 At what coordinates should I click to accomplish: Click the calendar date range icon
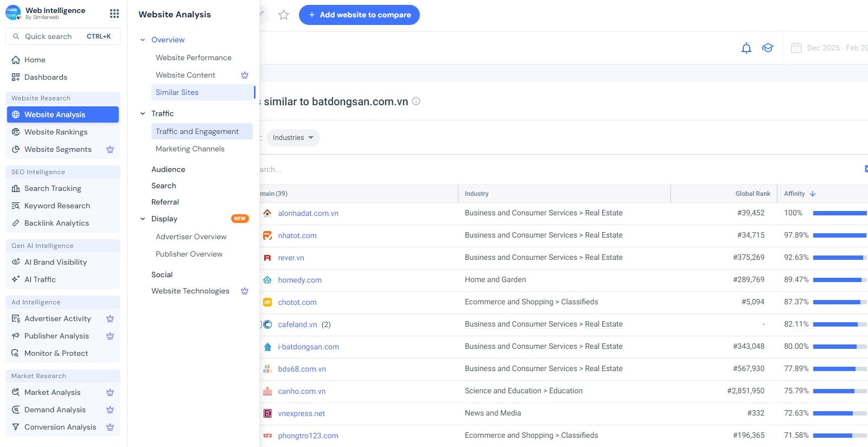(796, 48)
